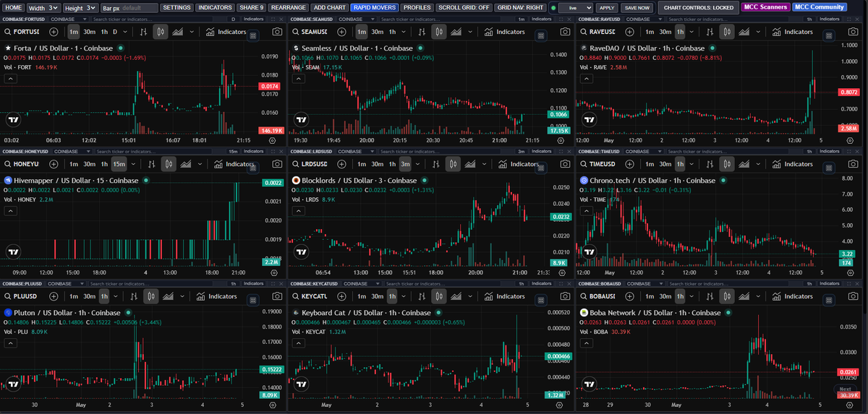The image size is (868, 414).
Task: Open the chart settings gear on the Forta chart
Action: (272, 142)
